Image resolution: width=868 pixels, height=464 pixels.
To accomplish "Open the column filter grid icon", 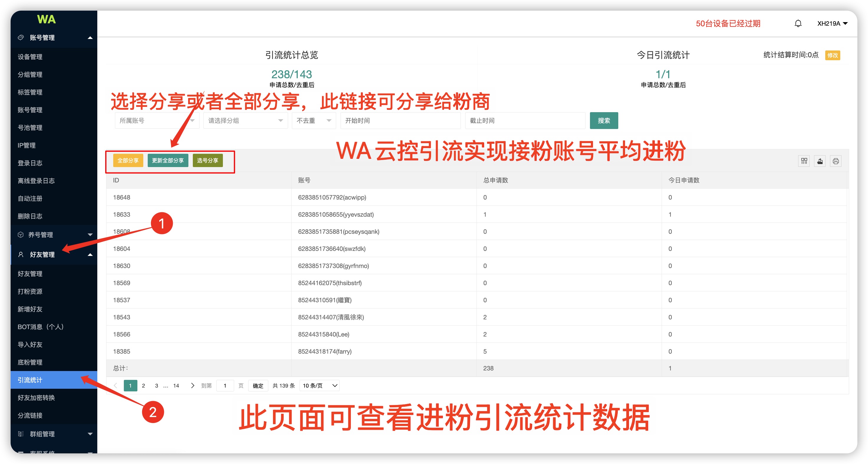I will tap(804, 161).
